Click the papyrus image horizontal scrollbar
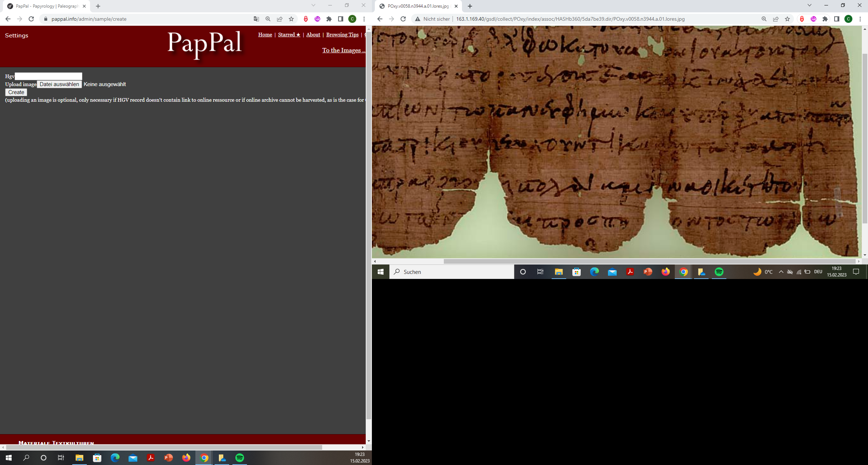The height and width of the screenshot is (465, 868). point(649,261)
